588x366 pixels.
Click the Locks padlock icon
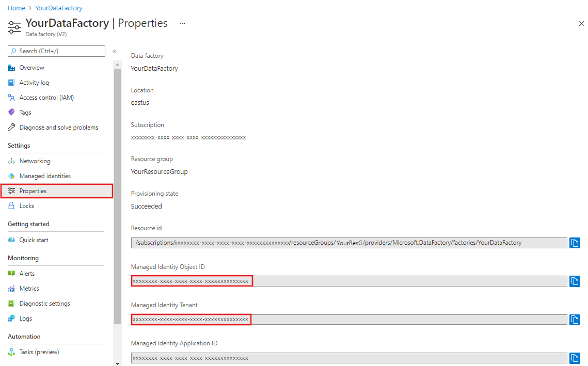12,206
